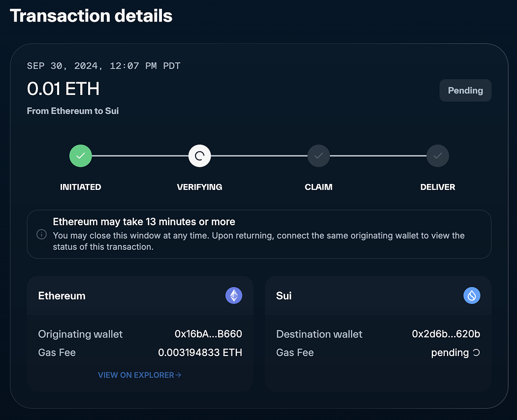Image resolution: width=517 pixels, height=420 pixels.
Task: Click the Transaction details page title
Action: point(91,16)
